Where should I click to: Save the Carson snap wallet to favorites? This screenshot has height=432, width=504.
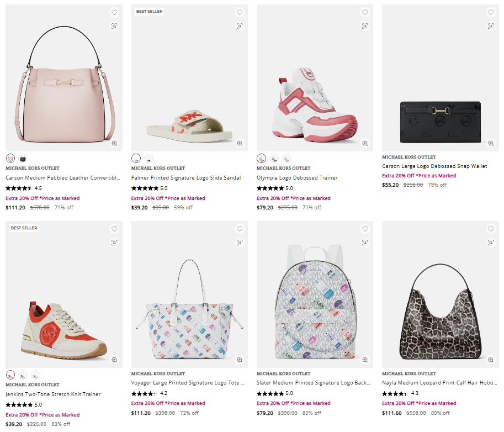point(490,12)
